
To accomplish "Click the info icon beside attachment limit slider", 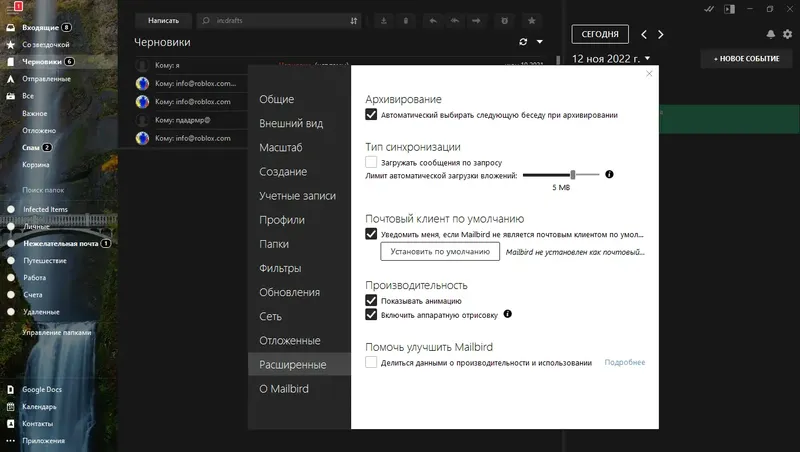I will pos(609,174).
